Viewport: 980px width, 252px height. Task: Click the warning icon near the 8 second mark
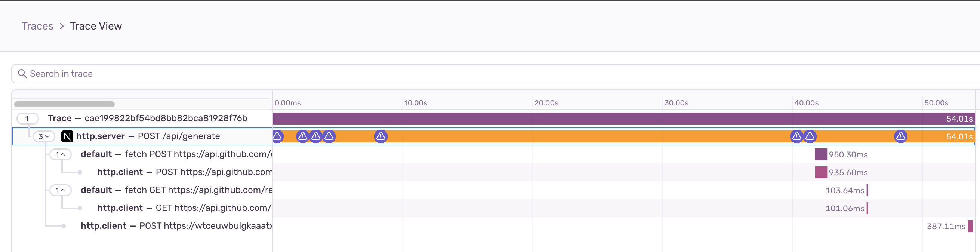click(380, 136)
